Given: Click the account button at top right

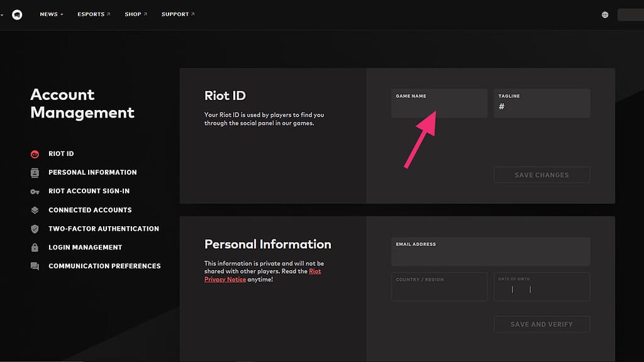Looking at the screenshot, I should click(630, 15).
